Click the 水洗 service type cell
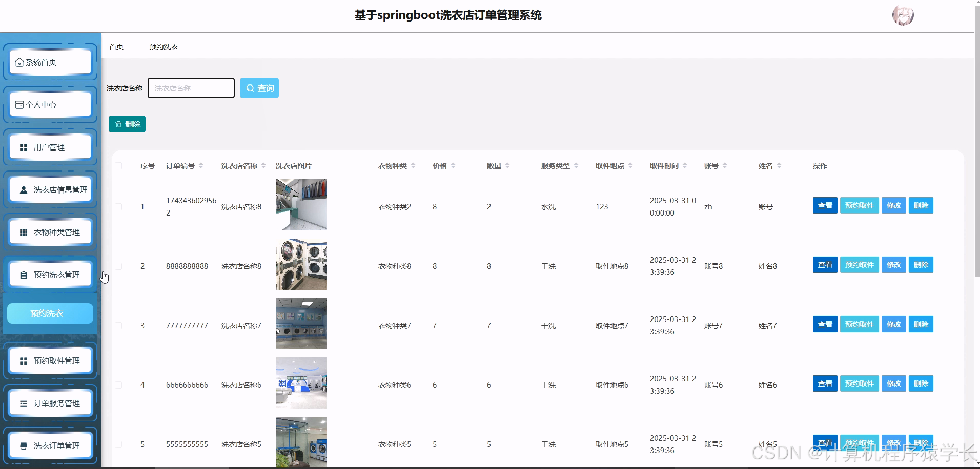The height and width of the screenshot is (469, 980). pyautogui.click(x=548, y=207)
